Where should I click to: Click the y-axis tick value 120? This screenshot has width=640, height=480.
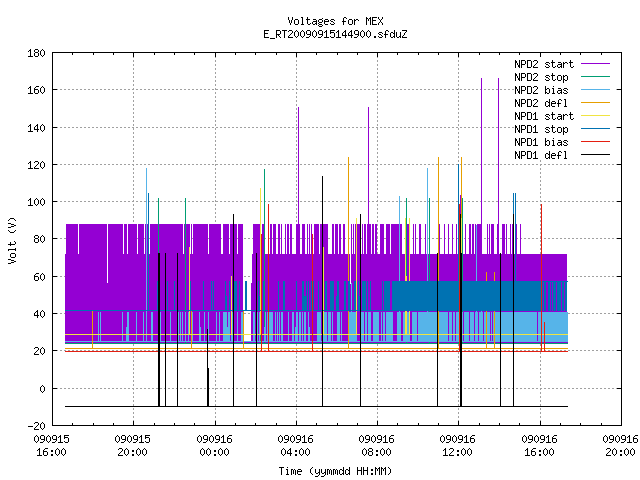pos(36,165)
